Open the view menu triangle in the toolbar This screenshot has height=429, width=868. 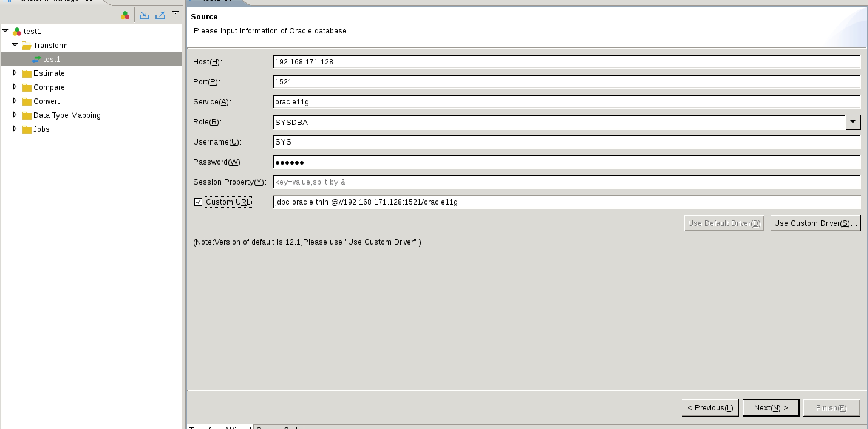[175, 12]
